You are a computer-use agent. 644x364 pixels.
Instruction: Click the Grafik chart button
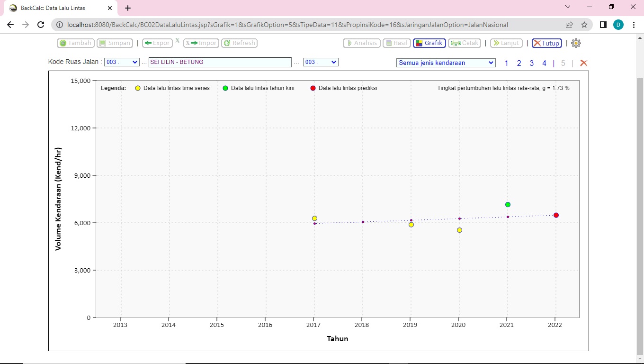pyautogui.click(x=429, y=43)
